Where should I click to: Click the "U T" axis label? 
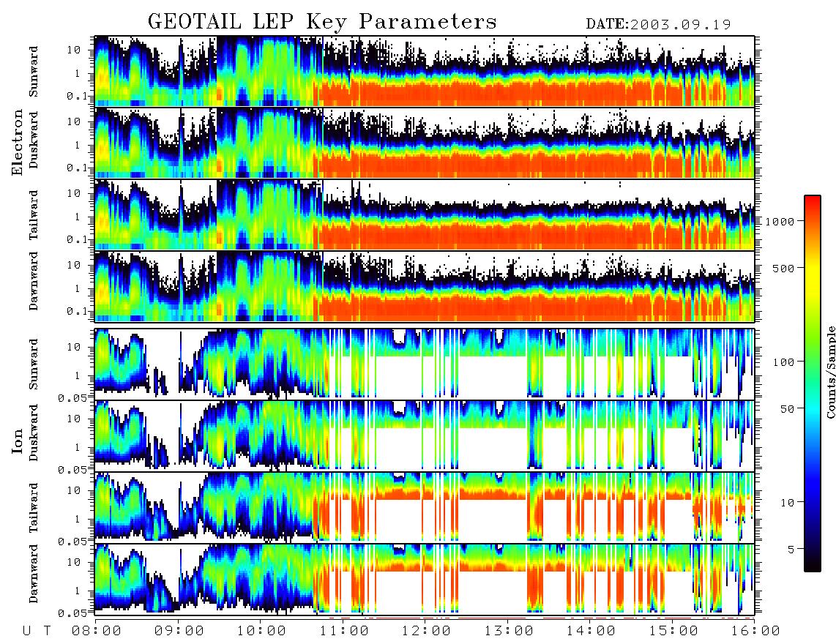pos(37,631)
